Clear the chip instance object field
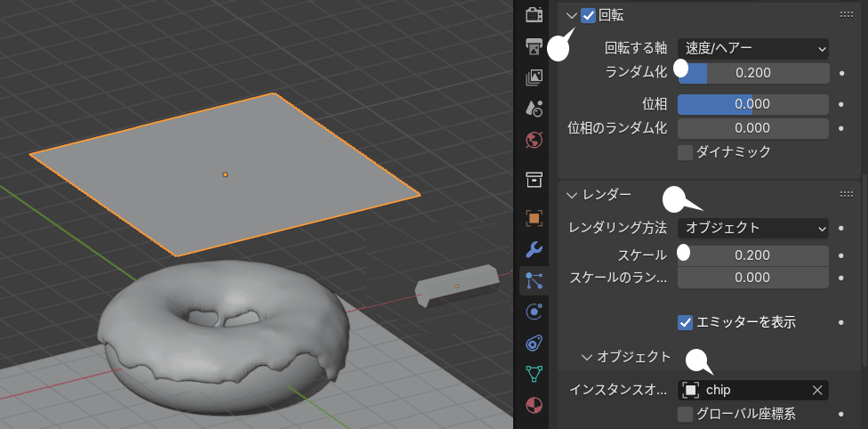 pyautogui.click(x=817, y=390)
